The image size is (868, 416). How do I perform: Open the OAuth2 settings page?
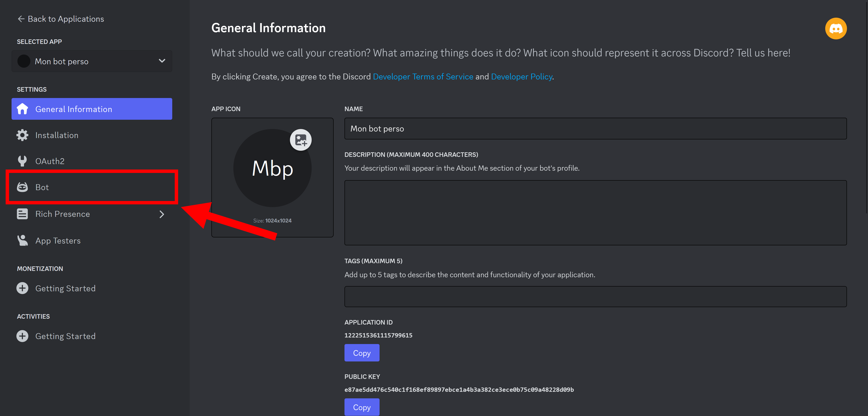[x=92, y=161]
